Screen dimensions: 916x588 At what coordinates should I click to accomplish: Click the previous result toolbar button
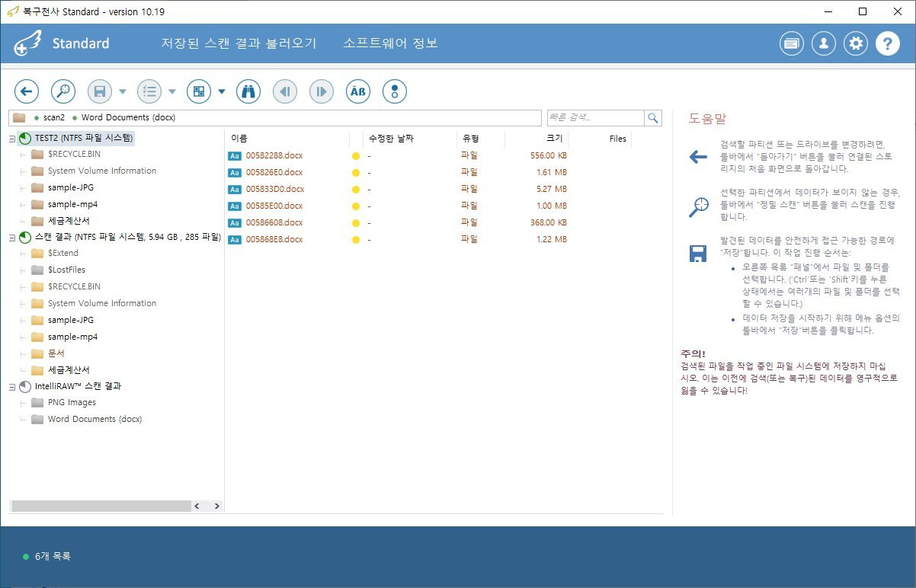[285, 91]
